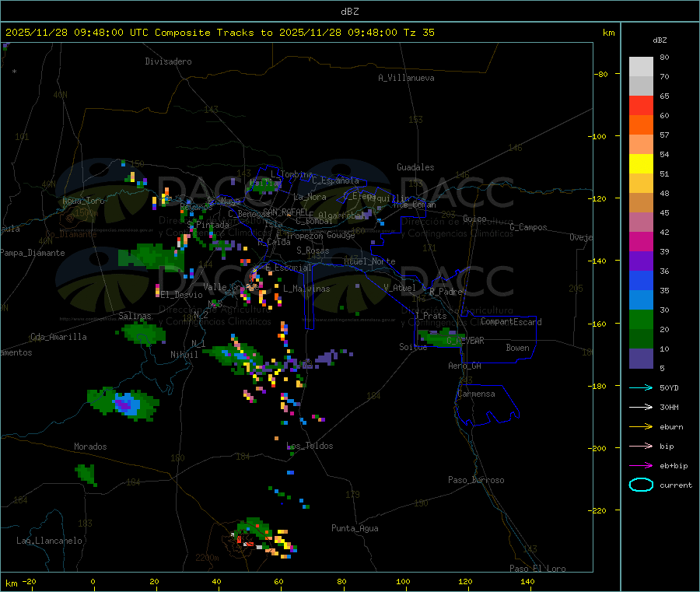Click the La_Nora map label
This screenshot has height=592, width=700.
[x=310, y=197]
